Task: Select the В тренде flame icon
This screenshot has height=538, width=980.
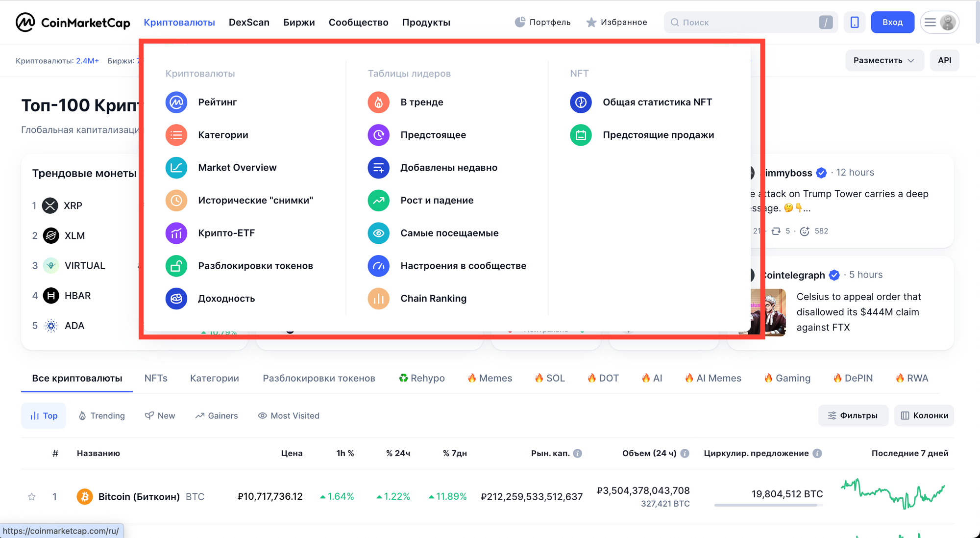Action: 378,102
